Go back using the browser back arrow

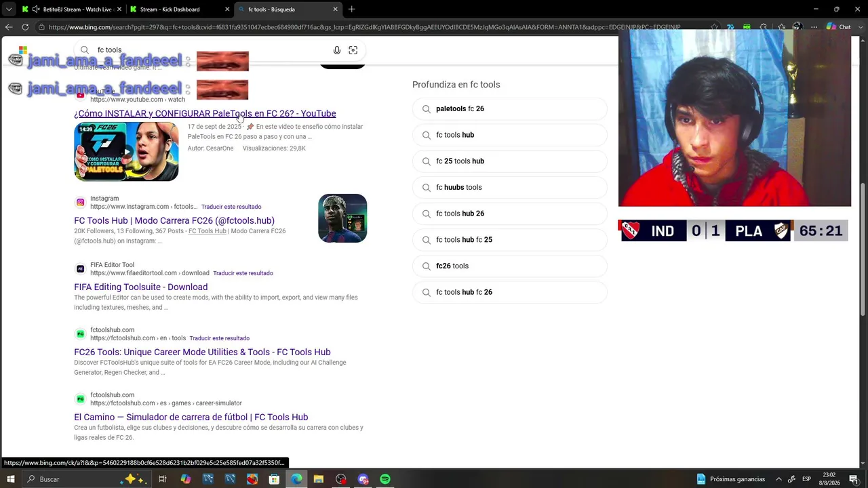click(9, 27)
